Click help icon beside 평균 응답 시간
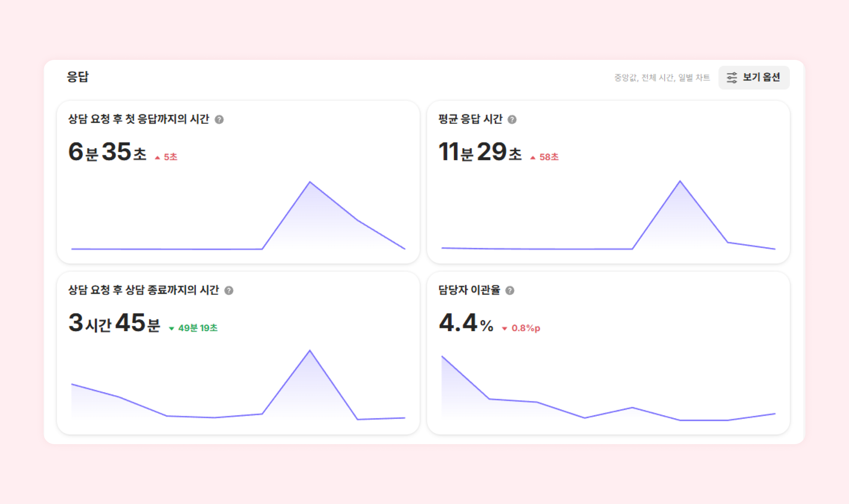 click(512, 119)
